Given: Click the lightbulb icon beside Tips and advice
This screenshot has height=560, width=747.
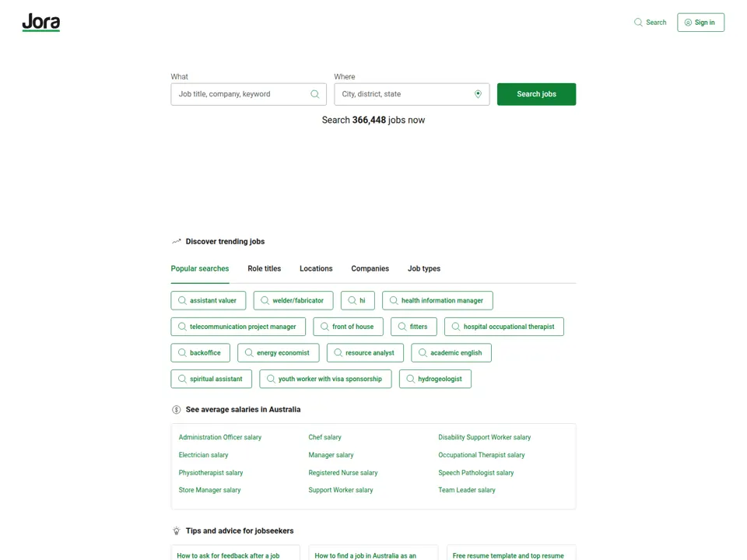Looking at the screenshot, I should click(177, 530).
